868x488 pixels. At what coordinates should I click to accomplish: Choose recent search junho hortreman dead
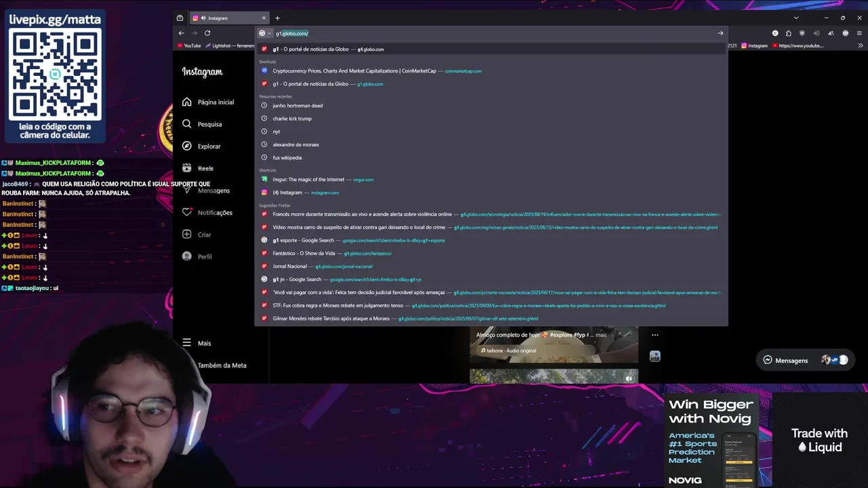click(491, 106)
